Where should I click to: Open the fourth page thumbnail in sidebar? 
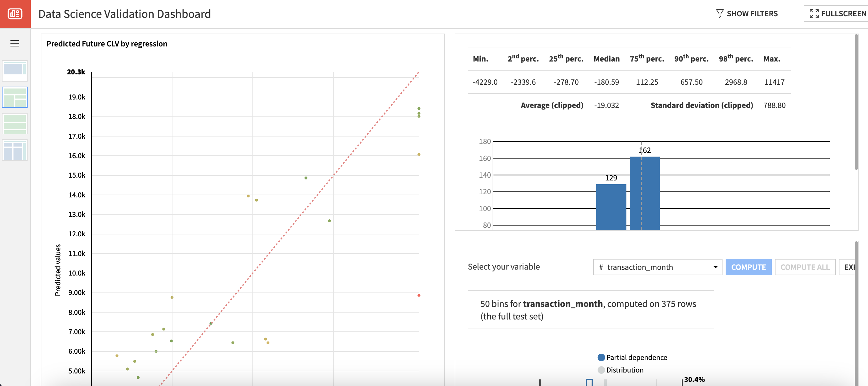14,150
